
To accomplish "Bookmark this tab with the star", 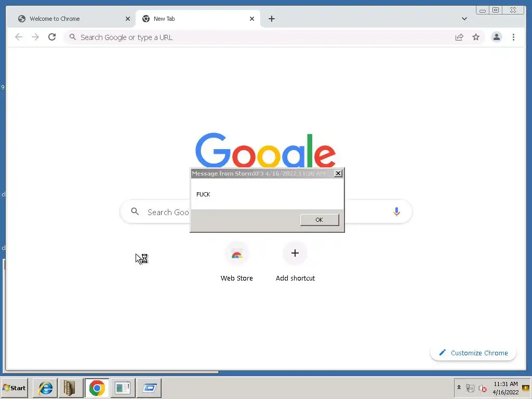I will (x=476, y=37).
